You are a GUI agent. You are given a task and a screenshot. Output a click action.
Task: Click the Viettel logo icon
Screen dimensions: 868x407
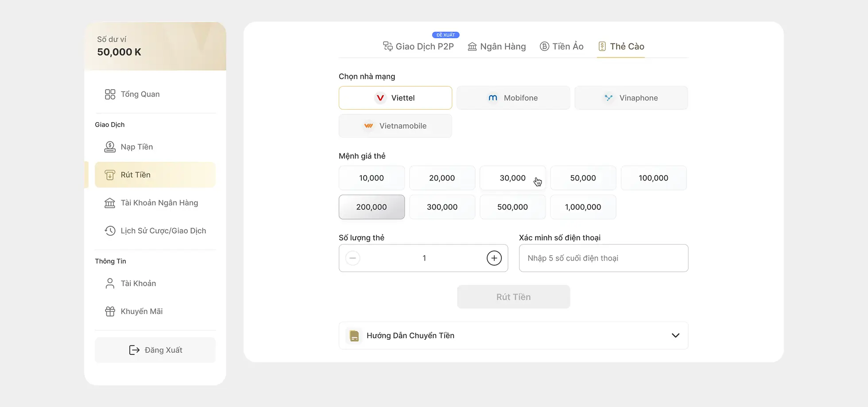coord(380,98)
